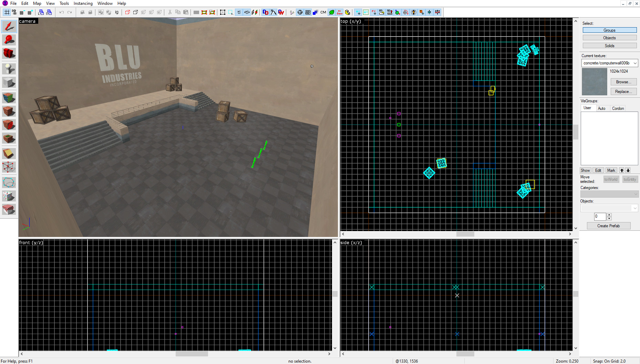This screenshot has height=364, width=640.
Task: Select the red arrow Selection tool
Action: pyautogui.click(x=9, y=27)
